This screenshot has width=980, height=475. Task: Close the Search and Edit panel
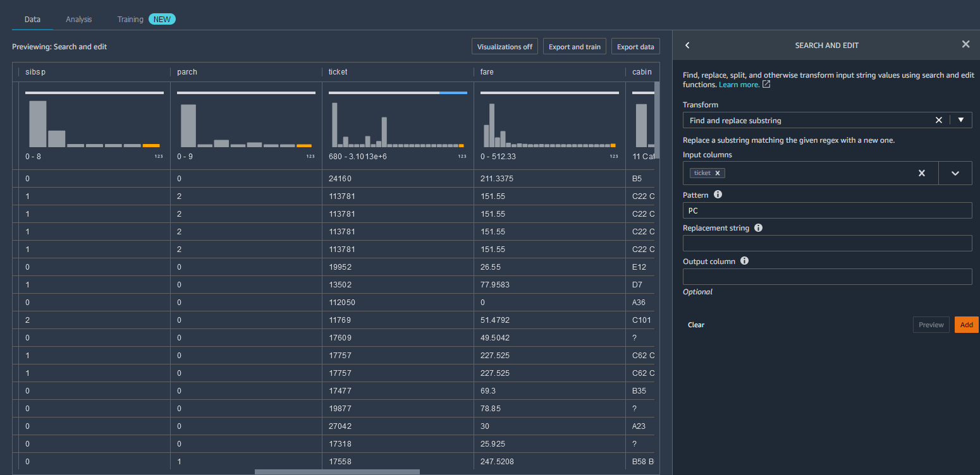pyautogui.click(x=965, y=44)
